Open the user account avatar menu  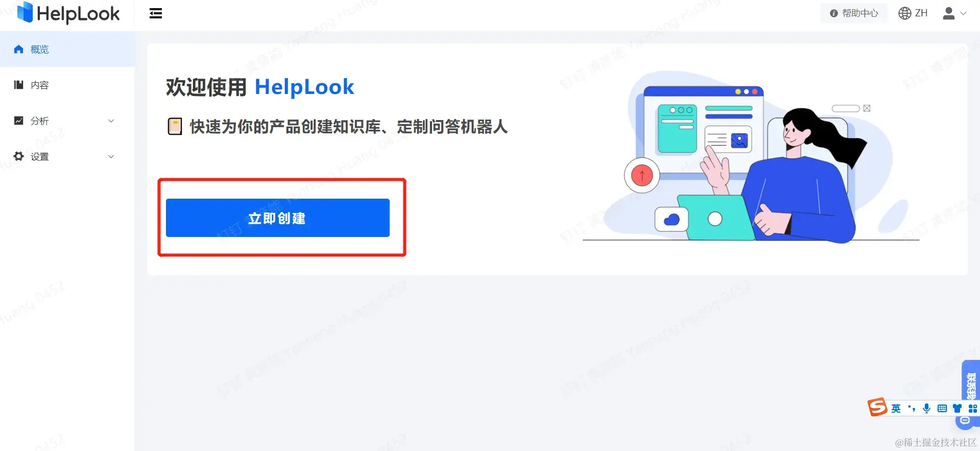tap(949, 13)
